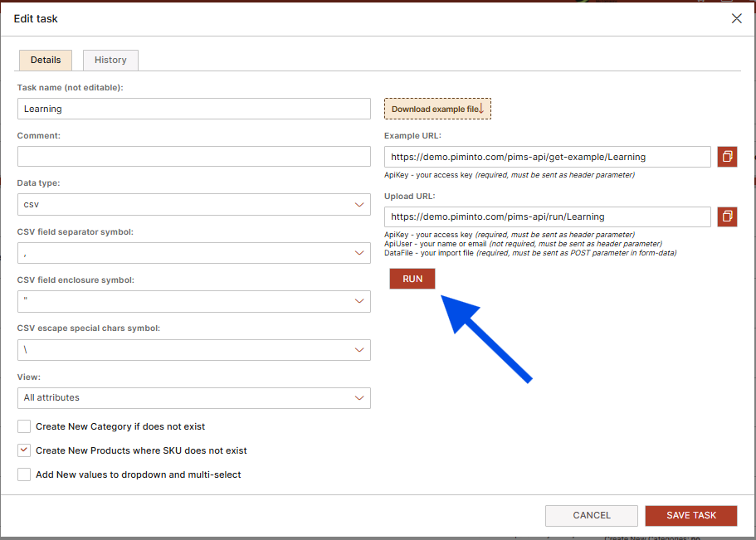The height and width of the screenshot is (540, 756).
Task: Copy the Upload URL with copy icon
Action: coord(727,216)
